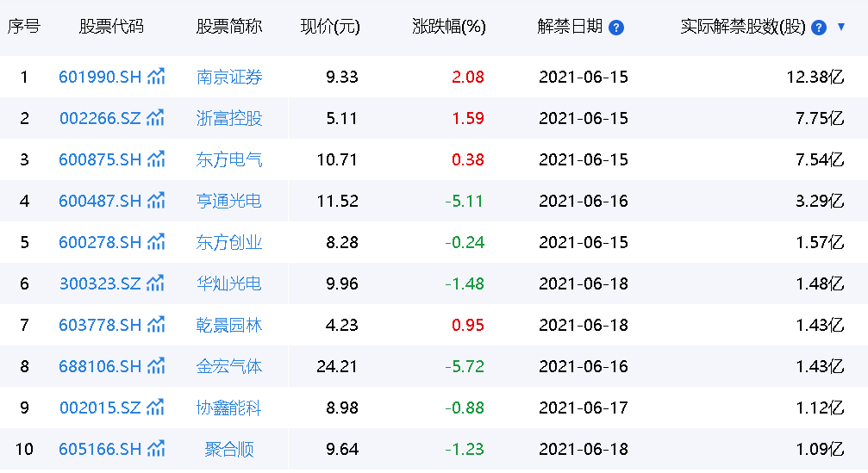Screen dimensions: 868x473
Task: Click the 序号 column header
Action: [x=24, y=27]
